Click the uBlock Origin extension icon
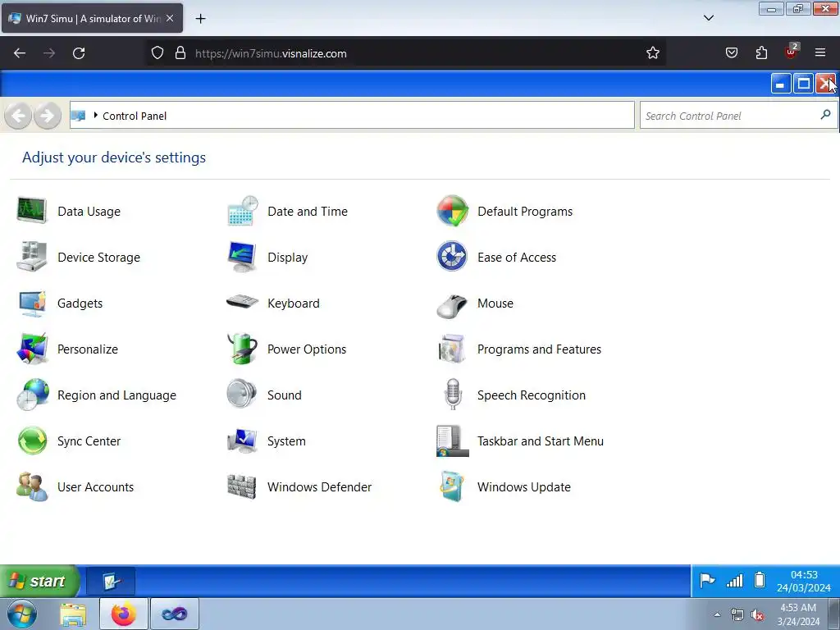Viewport: 840px width, 630px height. click(x=792, y=52)
